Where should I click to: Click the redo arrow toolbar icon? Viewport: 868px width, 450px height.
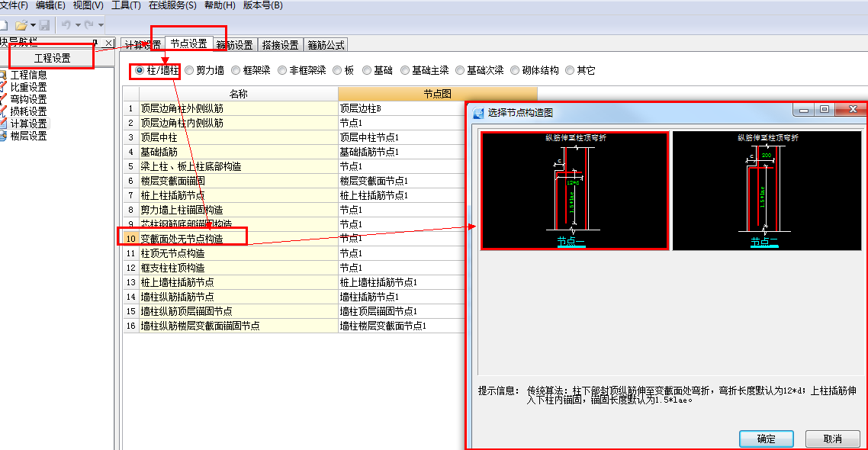tap(89, 25)
